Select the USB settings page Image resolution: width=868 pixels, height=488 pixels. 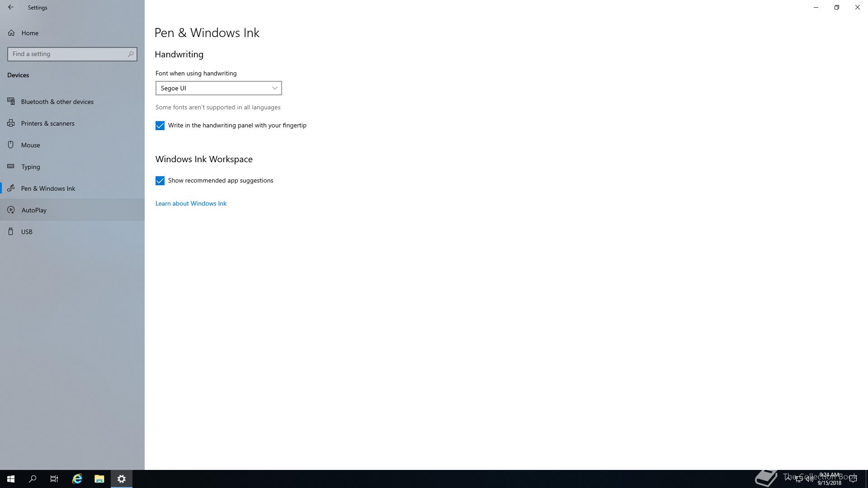(72, 232)
